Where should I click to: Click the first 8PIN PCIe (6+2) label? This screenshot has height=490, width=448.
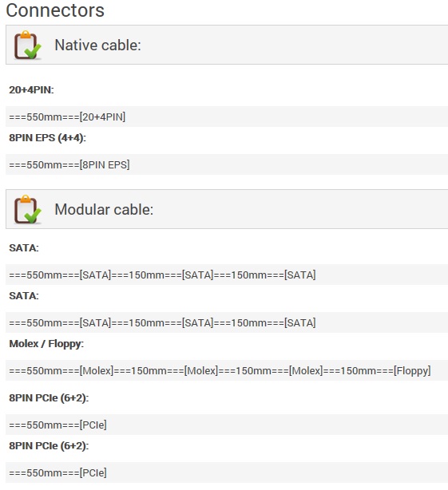click(49, 397)
